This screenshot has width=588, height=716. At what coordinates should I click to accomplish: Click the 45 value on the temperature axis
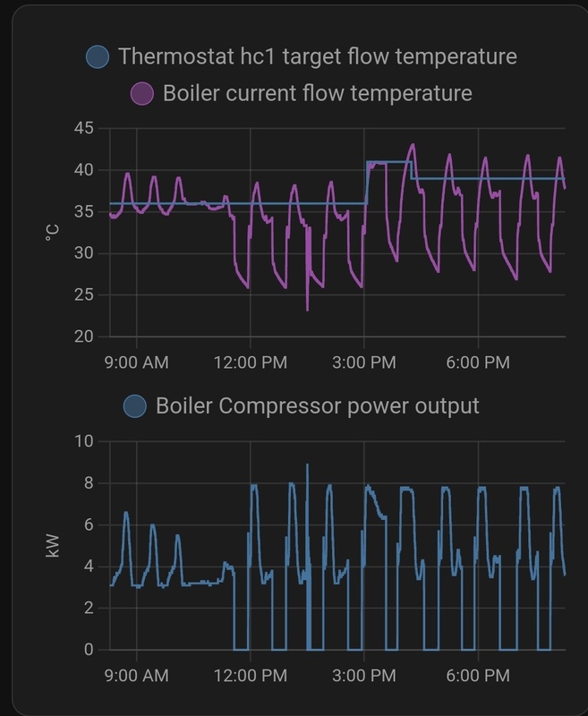(x=83, y=128)
